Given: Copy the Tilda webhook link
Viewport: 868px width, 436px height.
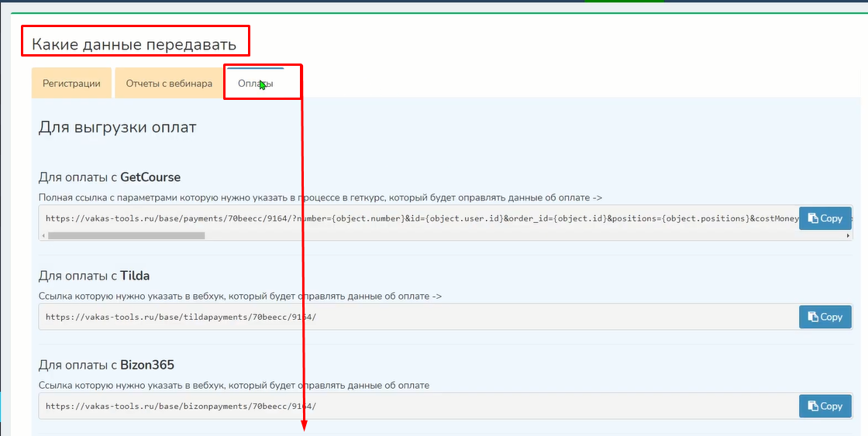Looking at the screenshot, I should [x=825, y=317].
